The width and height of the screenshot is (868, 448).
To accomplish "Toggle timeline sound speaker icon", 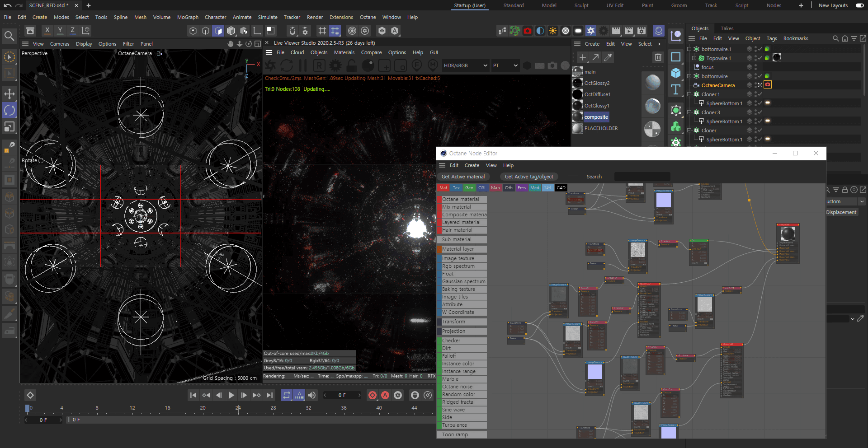I will 312,395.
